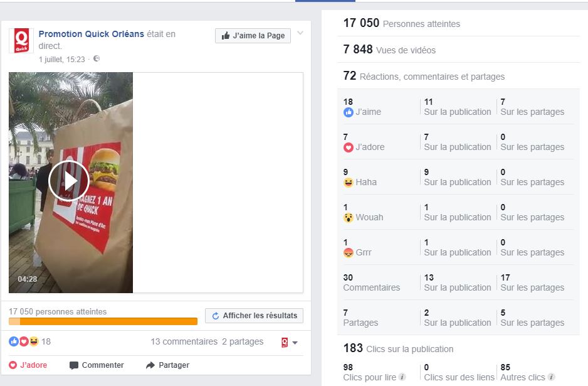Image resolution: width=588 pixels, height=386 pixels.
Task: Click the reaction emojis summary showing 18
Action: pyautogui.click(x=29, y=341)
